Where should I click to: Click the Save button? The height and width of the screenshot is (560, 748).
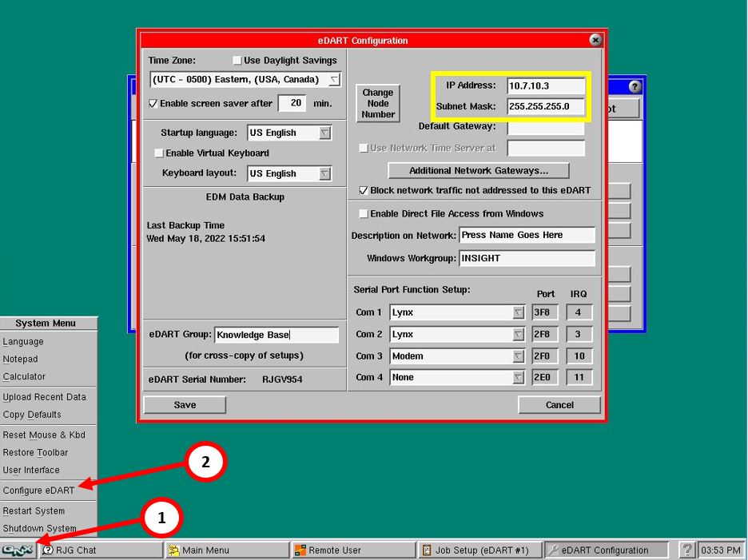pyautogui.click(x=185, y=405)
